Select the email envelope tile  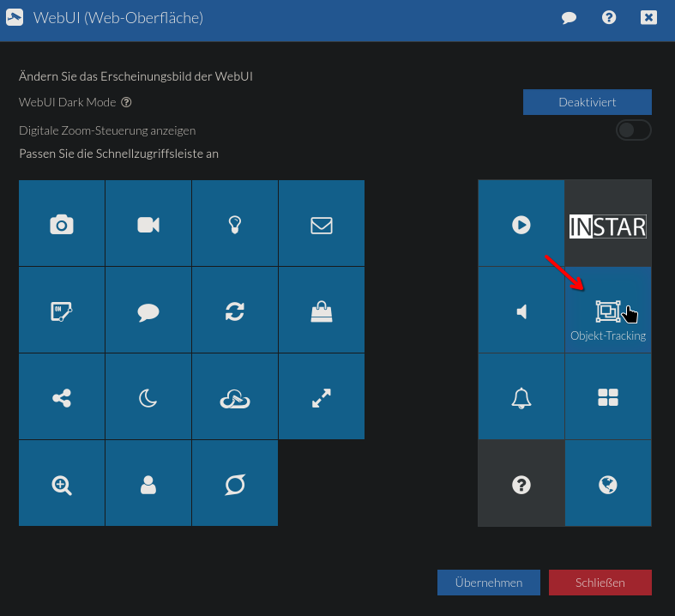click(x=322, y=224)
